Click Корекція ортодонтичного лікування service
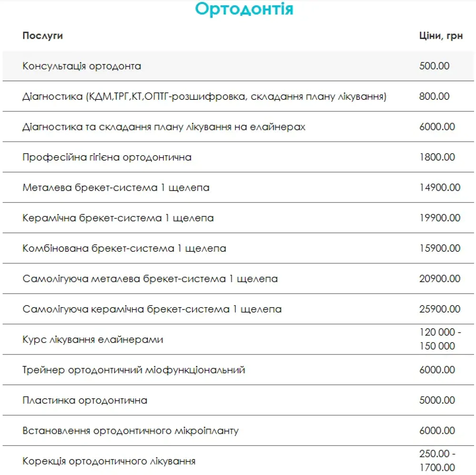 [x=109, y=461]
